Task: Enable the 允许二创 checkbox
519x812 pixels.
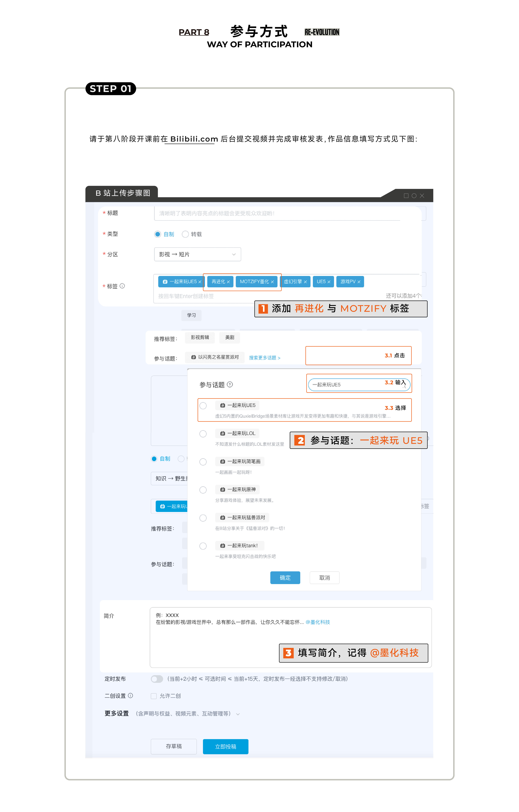Action: click(x=154, y=696)
